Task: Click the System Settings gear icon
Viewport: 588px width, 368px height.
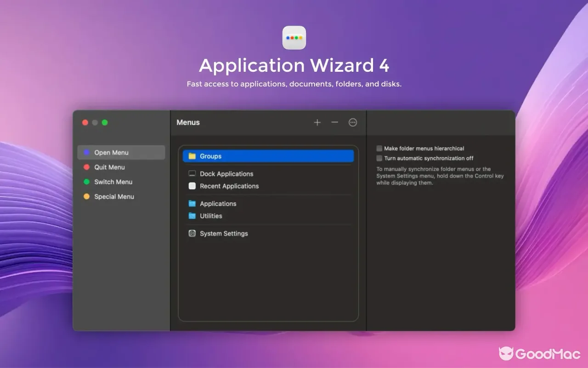Action: pos(192,234)
